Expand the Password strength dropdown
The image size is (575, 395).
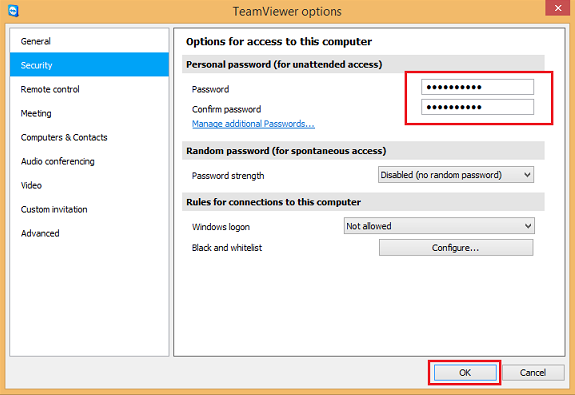[455, 175]
